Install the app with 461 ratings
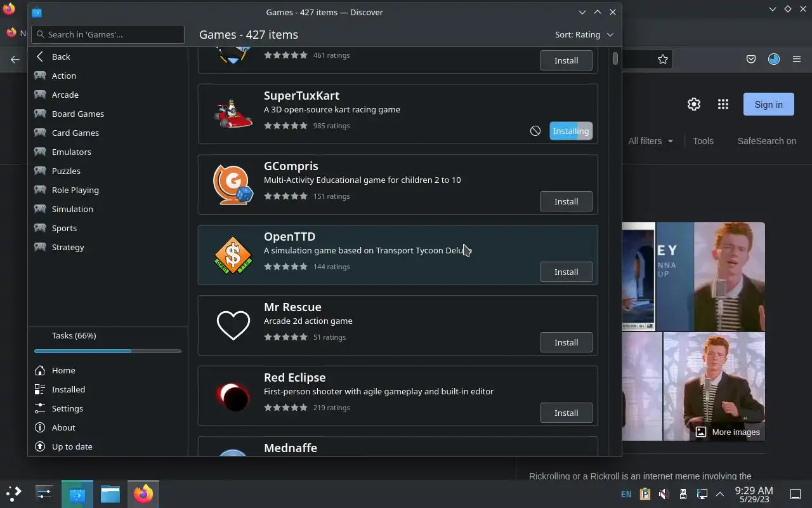The image size is (812, 508). tap(566, 60)
